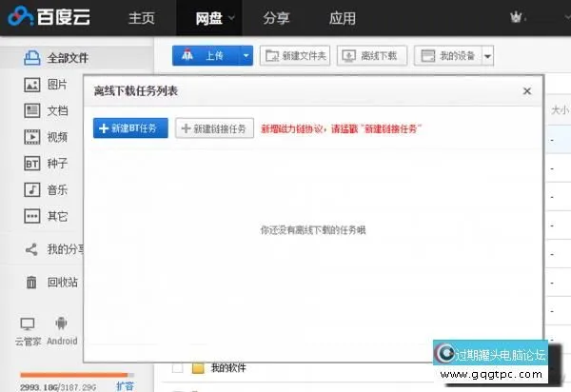571x392 pixels.
Task: Click the 新建文件夹 button
Action: [295, 56]
